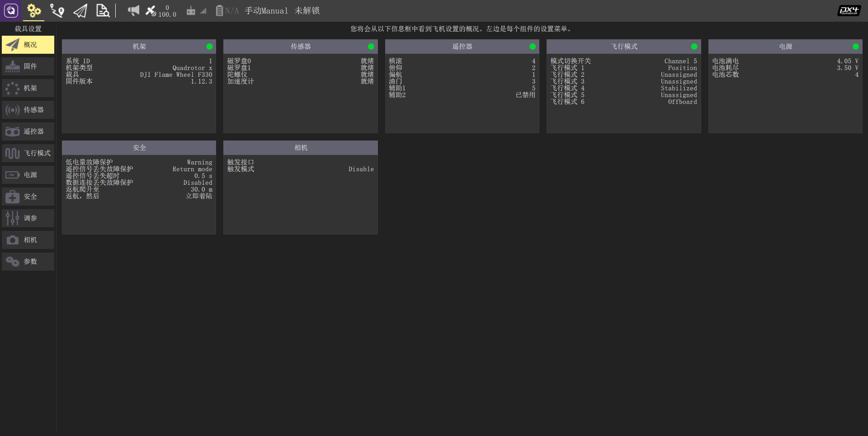Click the GPS satellite status icon
The image size is (868, 436).
(151, 10)
